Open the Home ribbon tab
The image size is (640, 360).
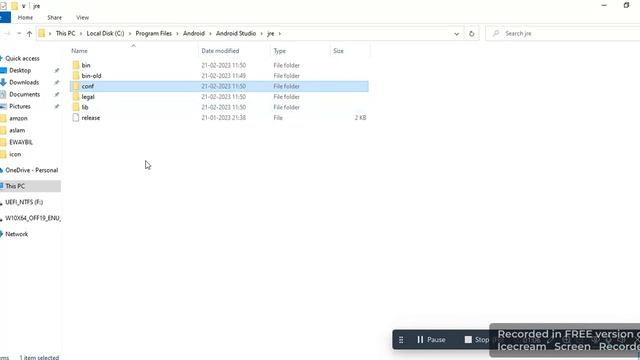coord(25,18)
